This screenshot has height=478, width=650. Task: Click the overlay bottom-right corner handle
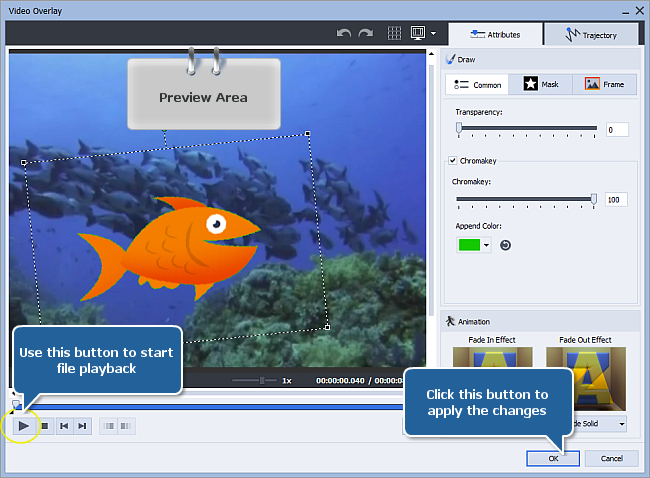pos(327,328)
